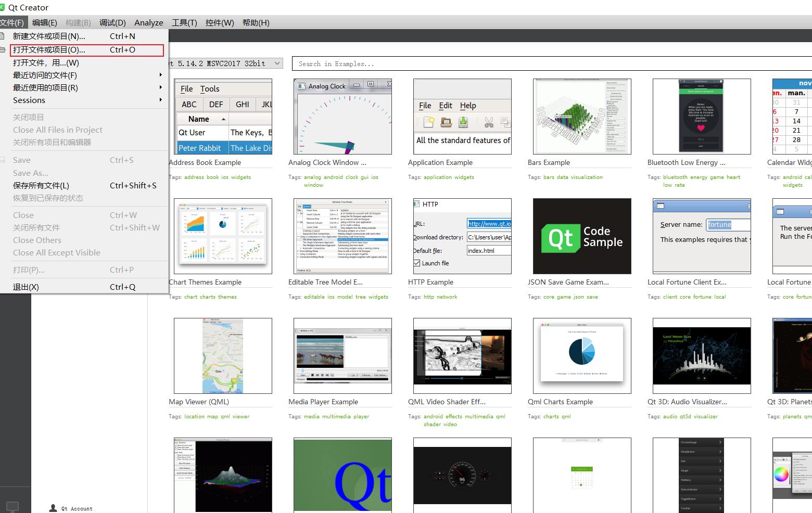The height and width of the screenshot is (513, 812).
Task: Choose 新建文件或项目(N)... menu entry
Action: click(x=83, y=36)
